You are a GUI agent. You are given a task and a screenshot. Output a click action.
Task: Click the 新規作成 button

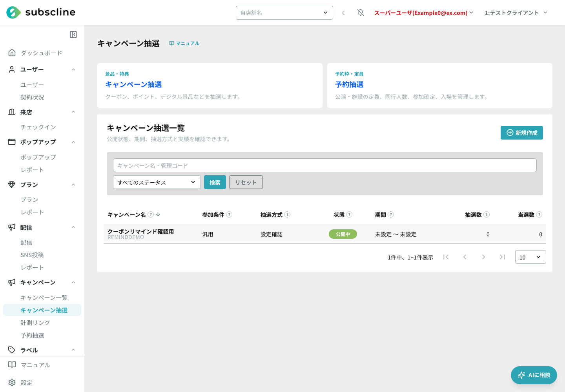[522, 133]
